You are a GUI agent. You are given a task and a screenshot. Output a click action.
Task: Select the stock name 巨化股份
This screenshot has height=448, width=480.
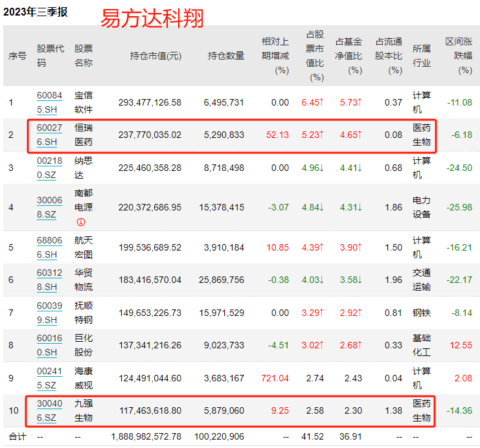(x=84, y=345)
